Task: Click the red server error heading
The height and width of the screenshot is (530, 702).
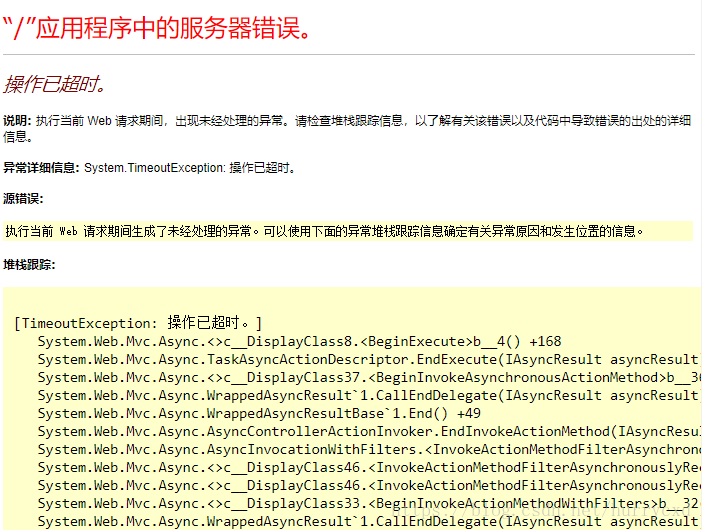Action: [157, 28]
